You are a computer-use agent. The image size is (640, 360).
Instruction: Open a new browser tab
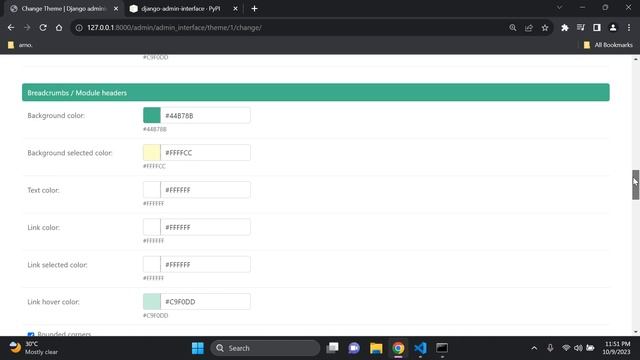point(254,9)
